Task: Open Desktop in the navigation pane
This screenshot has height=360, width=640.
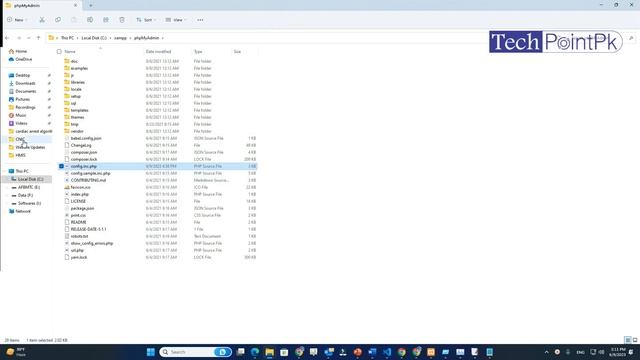Action: point(23,76)
